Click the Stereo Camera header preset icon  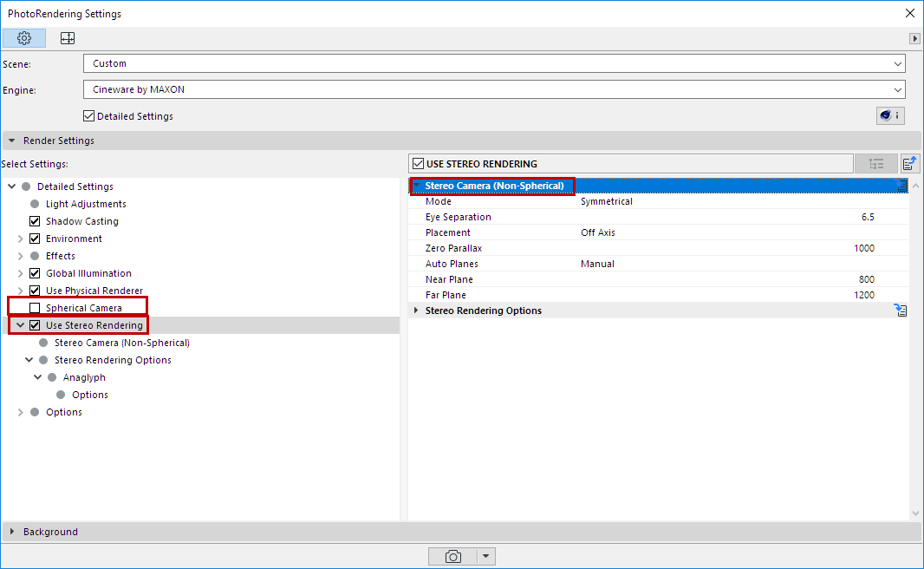point(901,186)
